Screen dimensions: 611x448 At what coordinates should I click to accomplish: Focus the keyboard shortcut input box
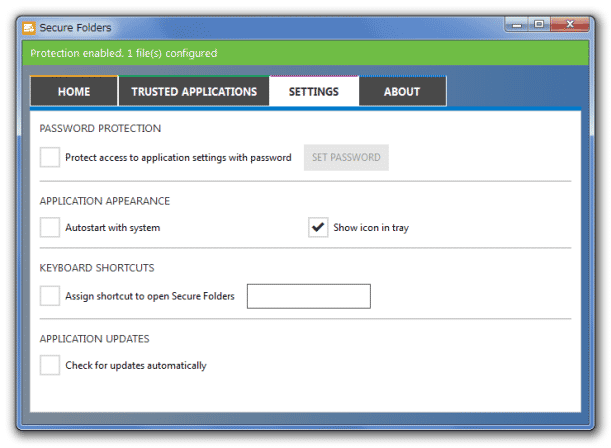click(309, 296)
